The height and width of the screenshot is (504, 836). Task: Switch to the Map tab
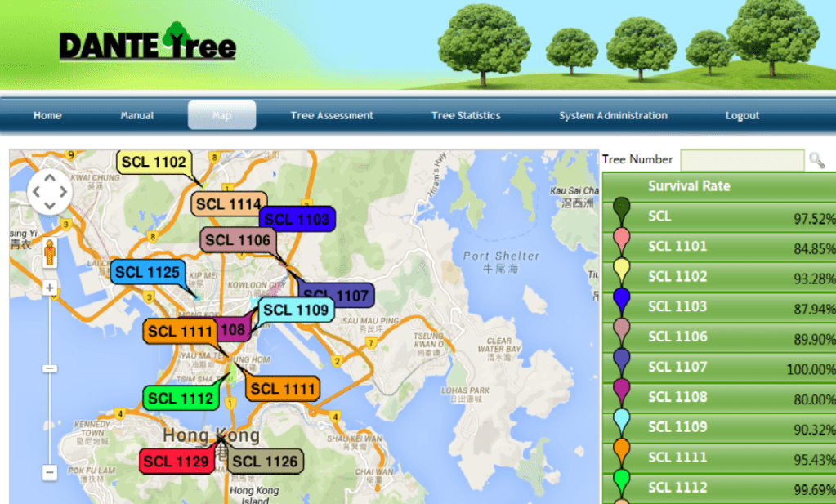(221, 115)
